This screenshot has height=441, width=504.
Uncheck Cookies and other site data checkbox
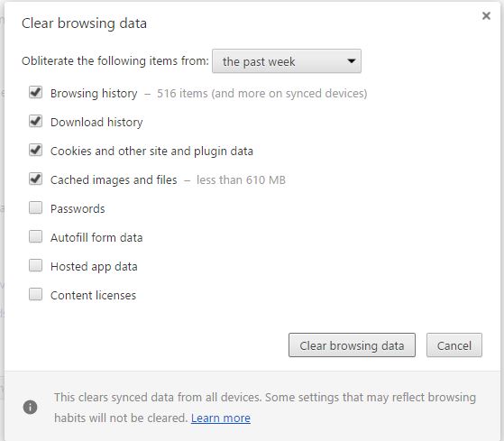coord(35,151)
